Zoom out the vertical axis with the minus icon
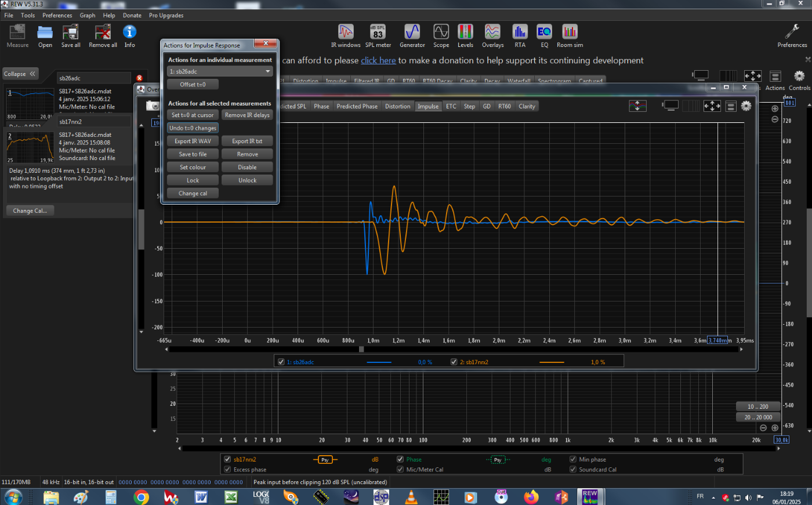 coord(775,119)
